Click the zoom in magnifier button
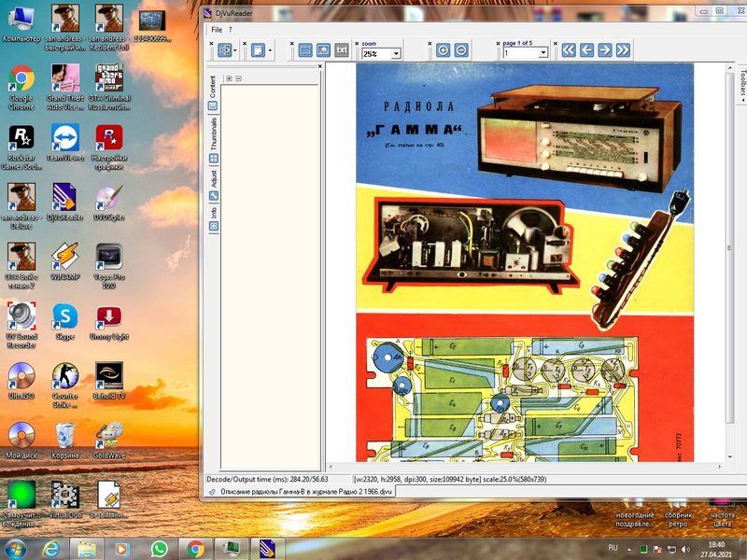 pos(443,50)
